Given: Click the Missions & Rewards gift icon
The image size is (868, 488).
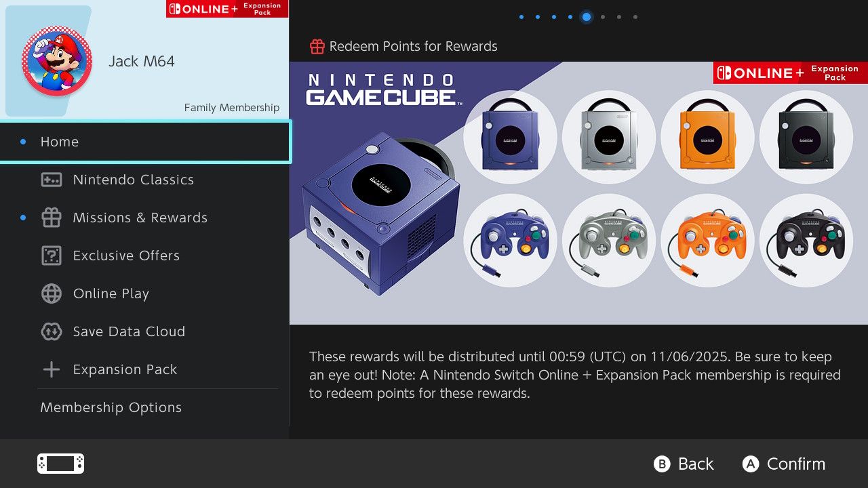Looking at the screenshot, I should [52, 218].
